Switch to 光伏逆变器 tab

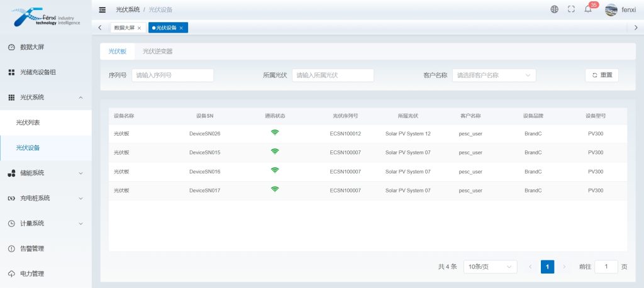(x=157, y=52)
